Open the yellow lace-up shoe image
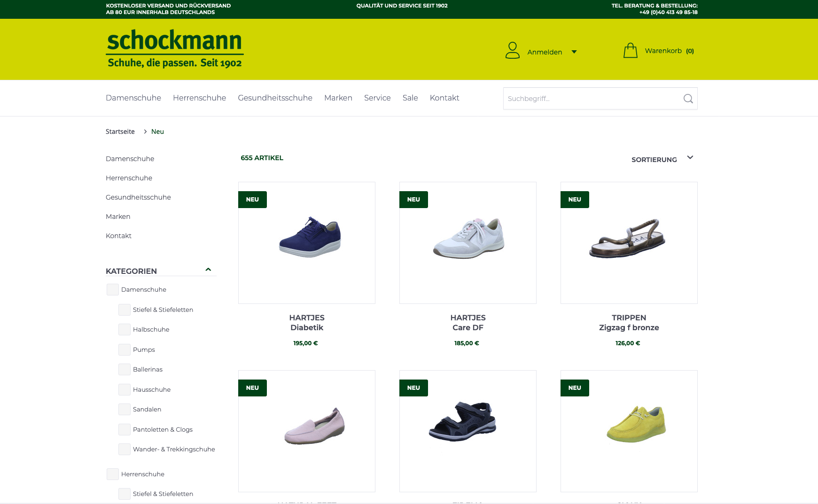The image size is (818, 504). coord(629,431)
